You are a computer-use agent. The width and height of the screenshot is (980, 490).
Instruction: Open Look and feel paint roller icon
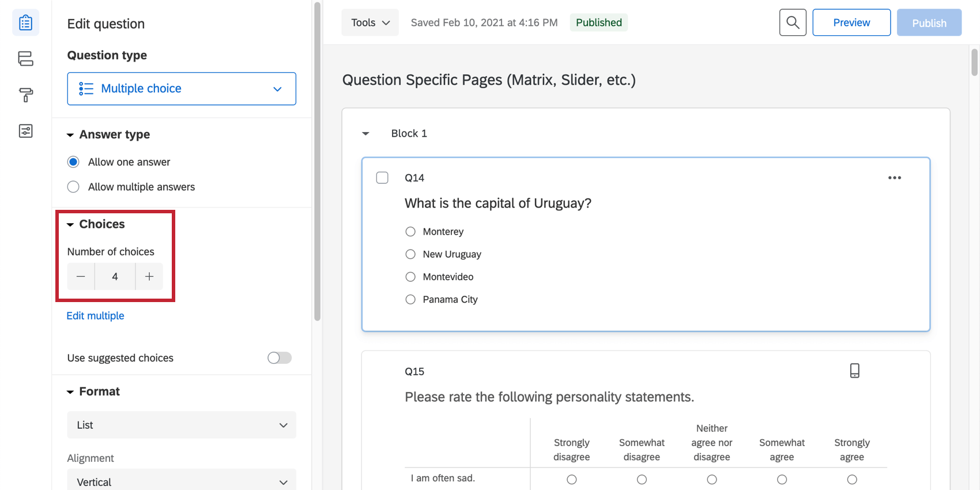[25, 95]
